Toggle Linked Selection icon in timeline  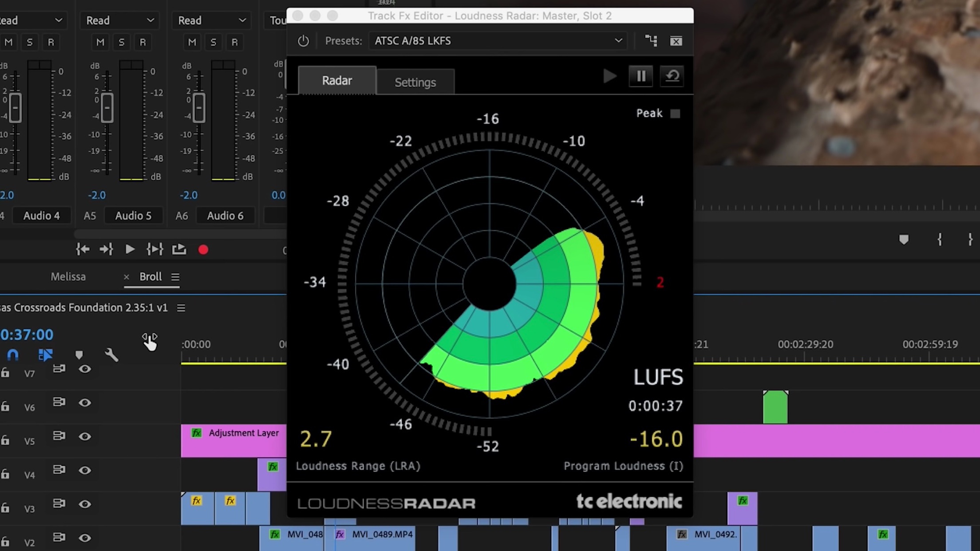click(x=45, y=354)
